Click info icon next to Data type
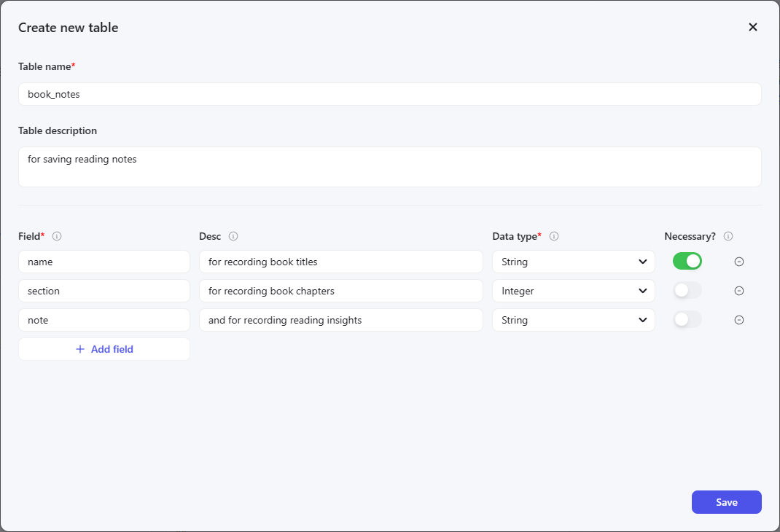The width and height of the screenshot is (780, 532). (x=554, y=236)
